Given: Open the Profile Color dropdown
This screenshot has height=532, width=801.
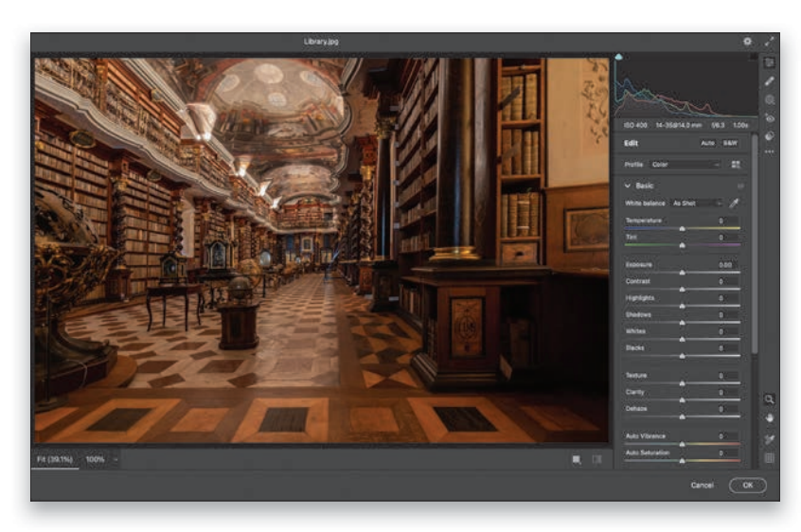Looking at the screenshot, I should click(x=685, y=165).
